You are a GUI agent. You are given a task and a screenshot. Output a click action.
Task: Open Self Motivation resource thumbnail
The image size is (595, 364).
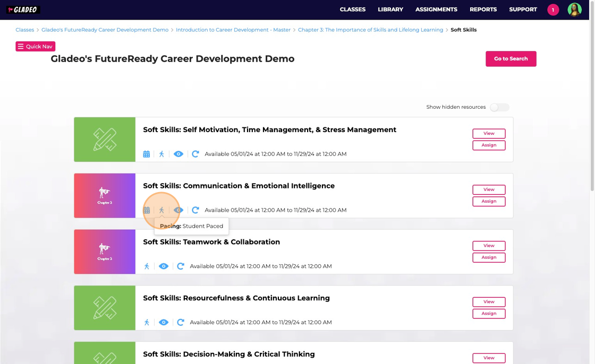click(105, 140)
